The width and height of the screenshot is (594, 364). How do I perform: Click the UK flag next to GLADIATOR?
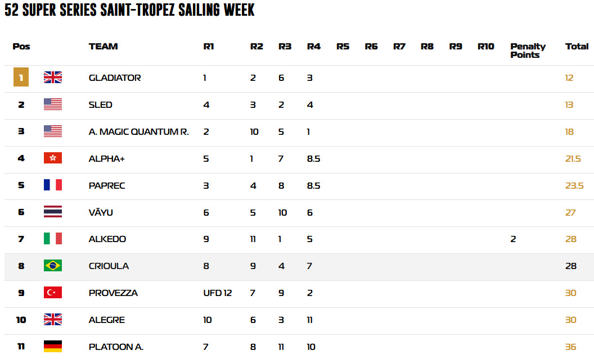pos(53,77)
